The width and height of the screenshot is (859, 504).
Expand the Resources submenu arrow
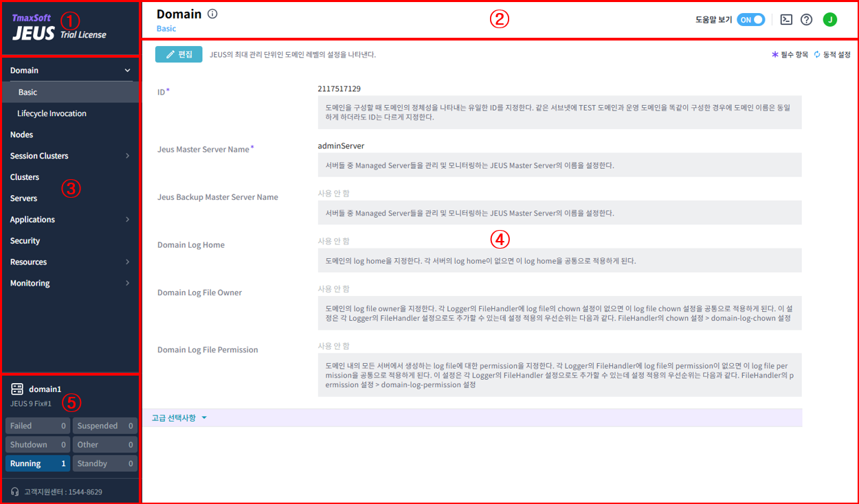point(127,262)
